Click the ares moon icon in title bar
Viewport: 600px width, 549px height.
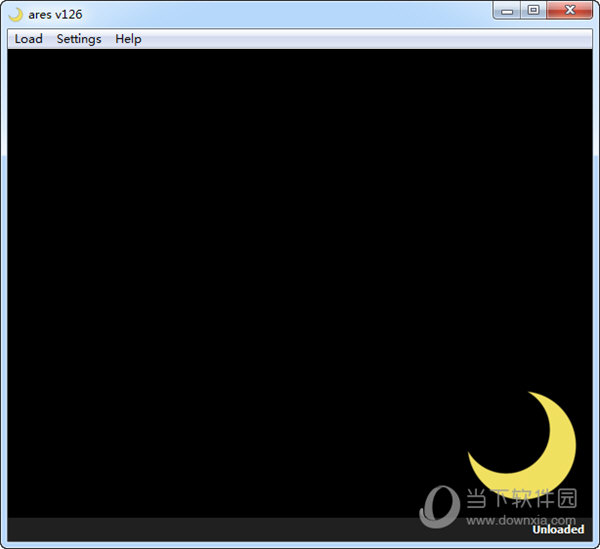pyautogui.click(x=16, y=15)
